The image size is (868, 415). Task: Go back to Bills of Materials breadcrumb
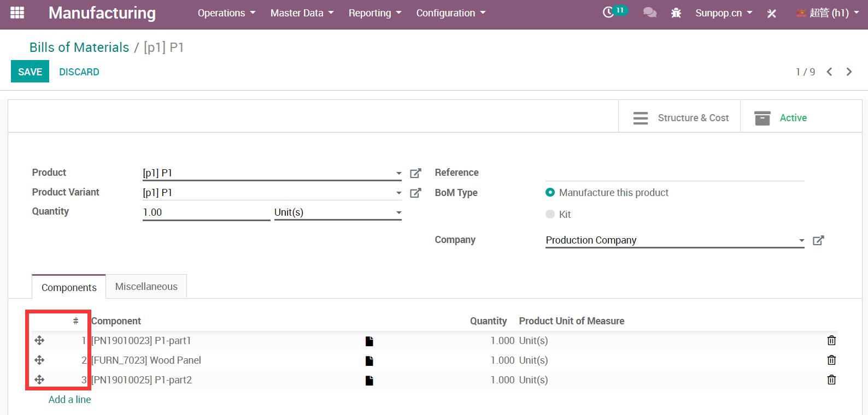tap(79, 48)
